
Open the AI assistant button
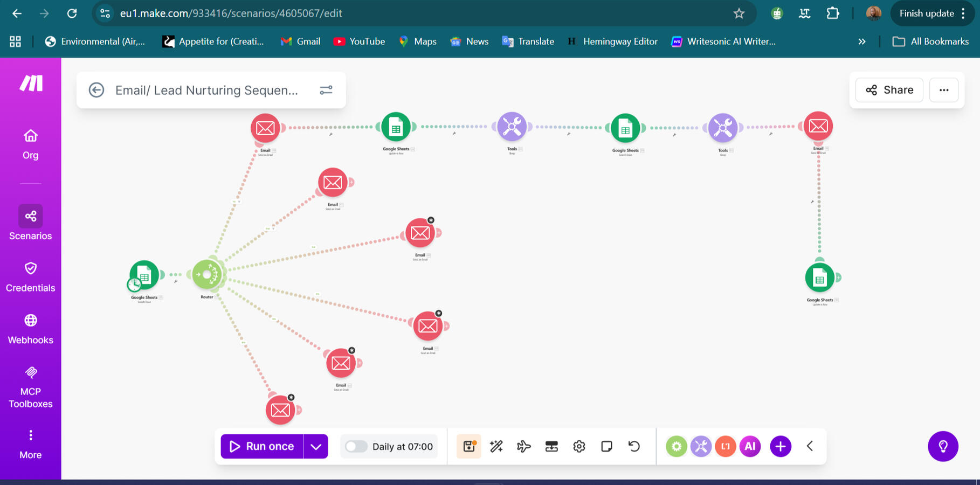coord(750,446)
